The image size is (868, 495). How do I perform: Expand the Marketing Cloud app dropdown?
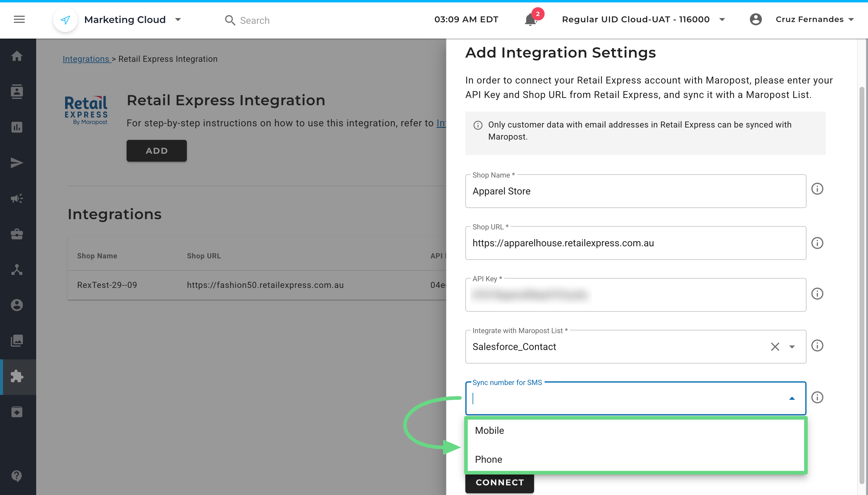[178, 20]
